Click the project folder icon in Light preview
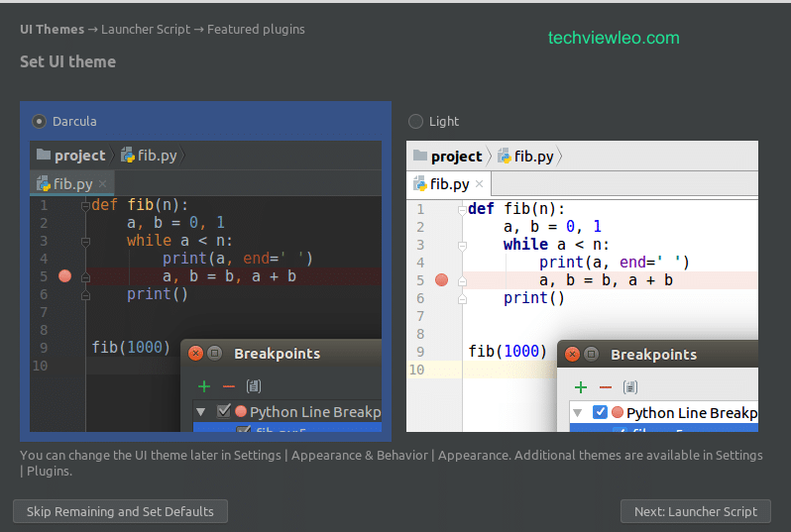This screenshot has height=532, width=791. 419,156
